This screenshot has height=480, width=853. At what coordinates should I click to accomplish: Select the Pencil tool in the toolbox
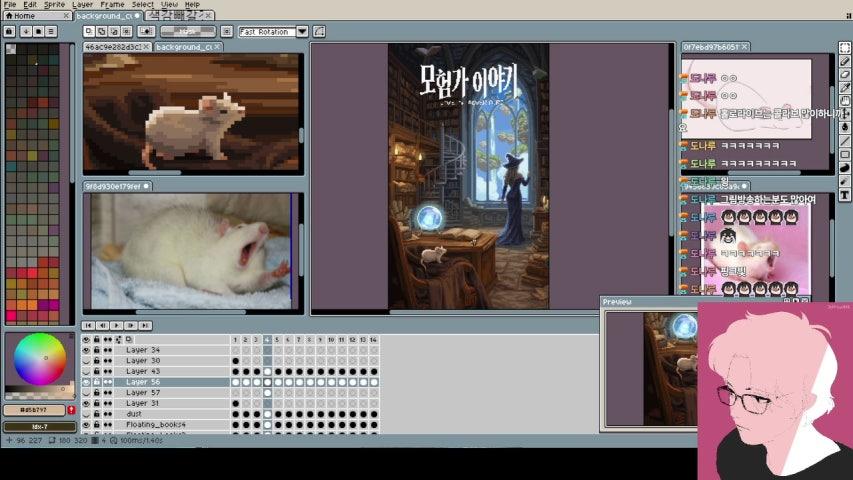tap(846, 61)
